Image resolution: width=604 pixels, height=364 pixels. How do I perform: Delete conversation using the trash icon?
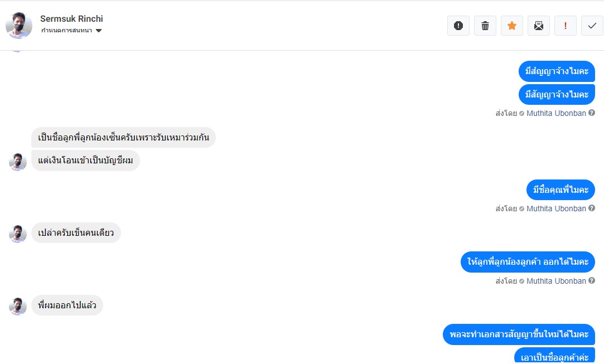pos(485,26)
